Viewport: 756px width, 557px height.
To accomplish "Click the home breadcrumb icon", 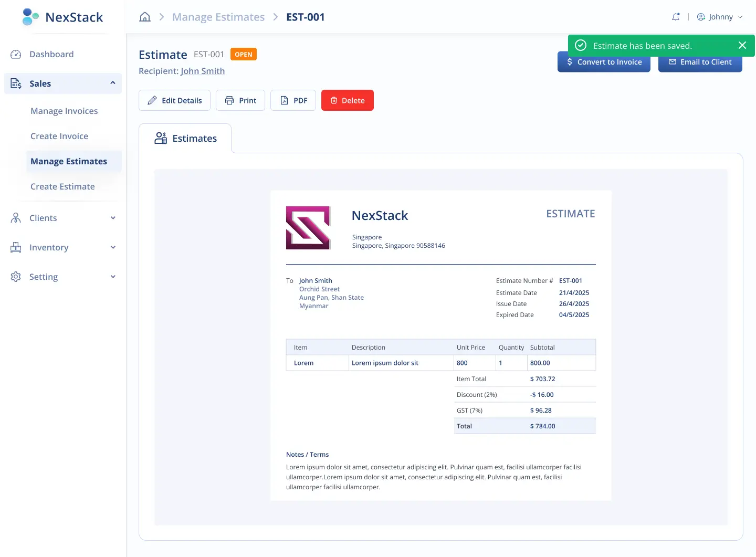I will 145,16.
